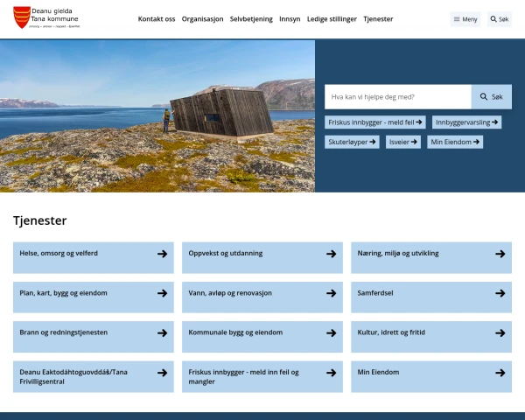Follow the Skuterløyper shortcut

click(352, 141)
